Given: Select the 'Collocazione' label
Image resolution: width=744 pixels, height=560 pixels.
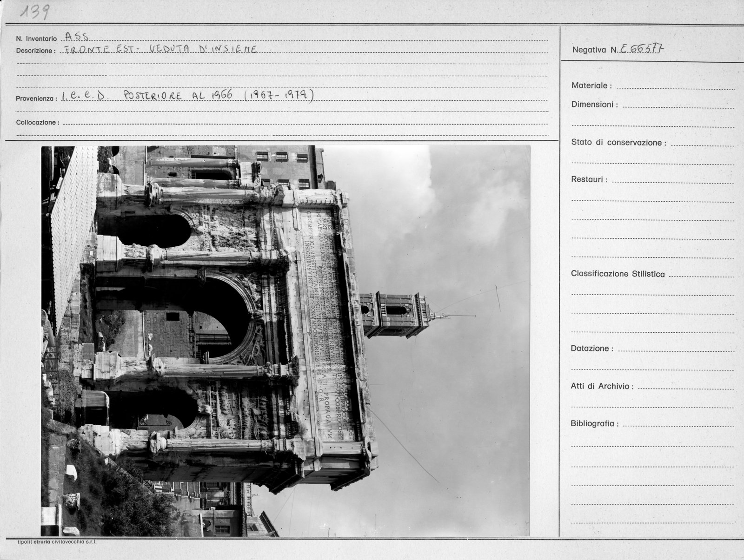Looking at the screenshot, I should click(38, 123).
